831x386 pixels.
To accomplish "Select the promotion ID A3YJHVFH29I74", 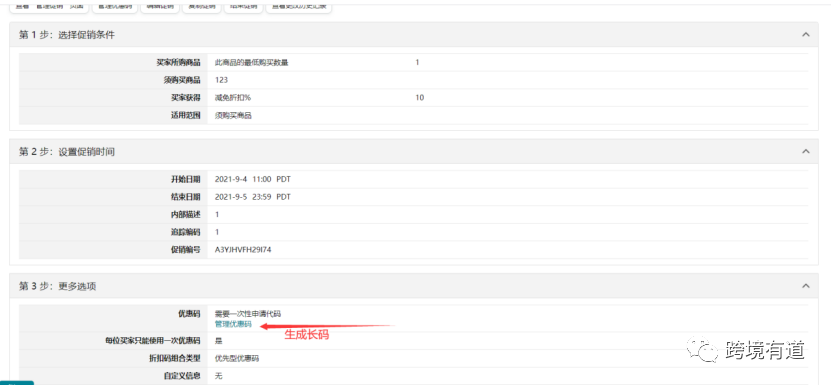I will [243, 249].
